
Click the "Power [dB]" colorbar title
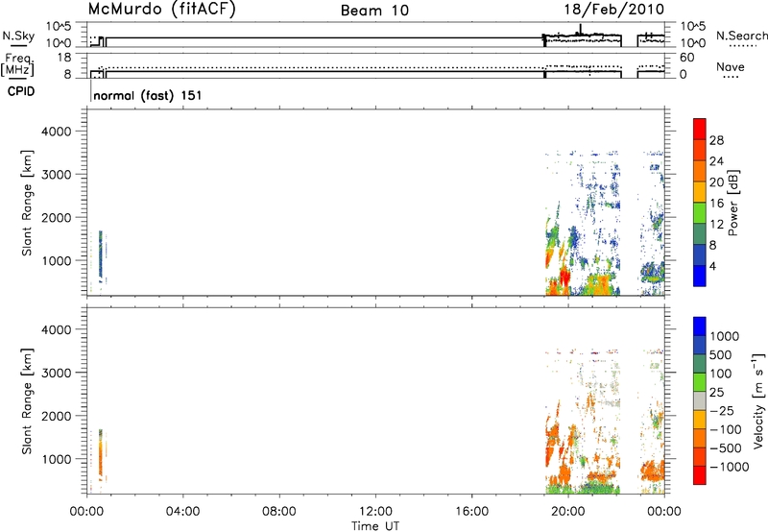(x=732, y=204)
